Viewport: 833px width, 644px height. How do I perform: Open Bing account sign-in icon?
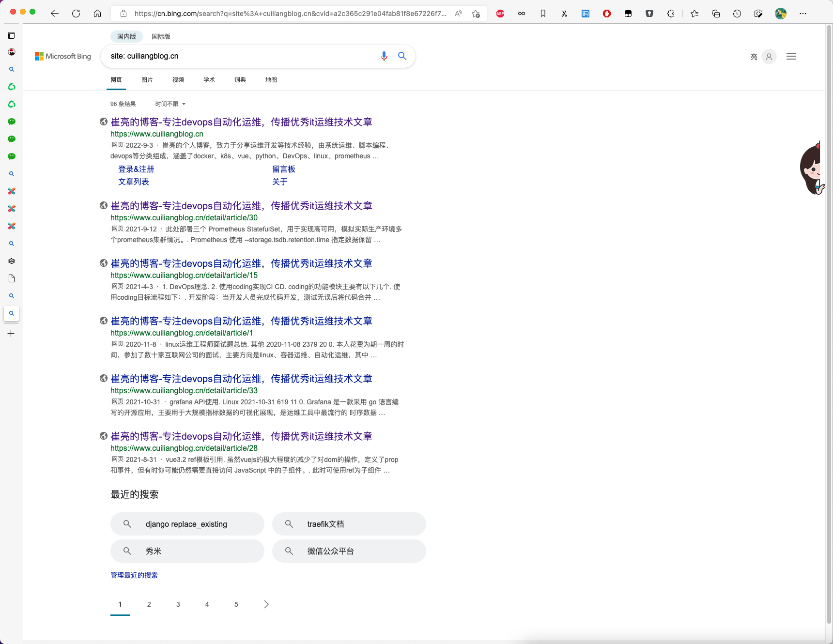click(769, 57)
